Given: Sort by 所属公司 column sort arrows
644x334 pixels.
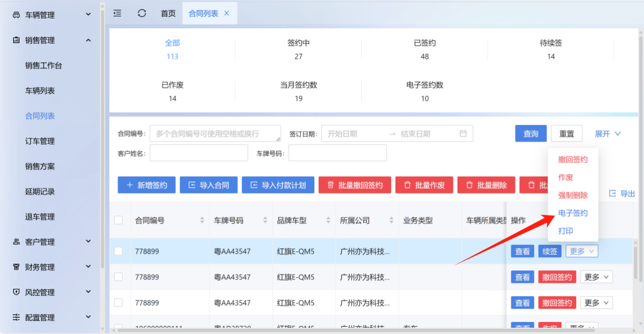Looking at the screenshot, I should tap(391, 220).
